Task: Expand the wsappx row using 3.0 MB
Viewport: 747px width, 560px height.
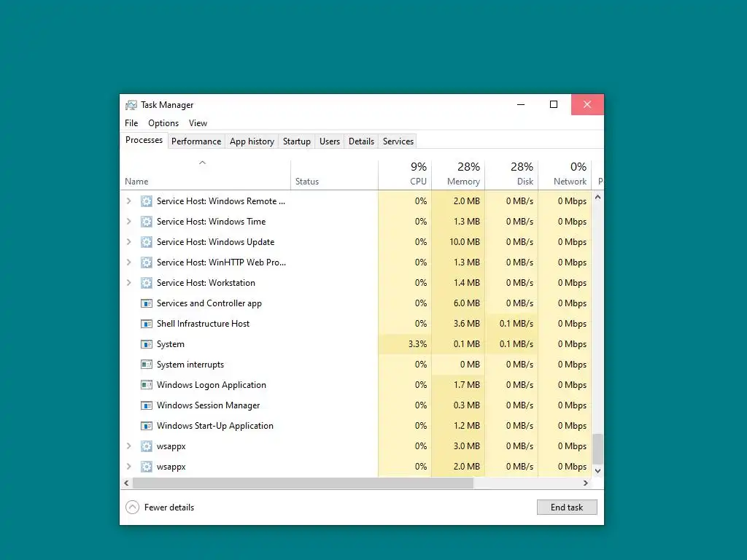Action: point(128,446)
